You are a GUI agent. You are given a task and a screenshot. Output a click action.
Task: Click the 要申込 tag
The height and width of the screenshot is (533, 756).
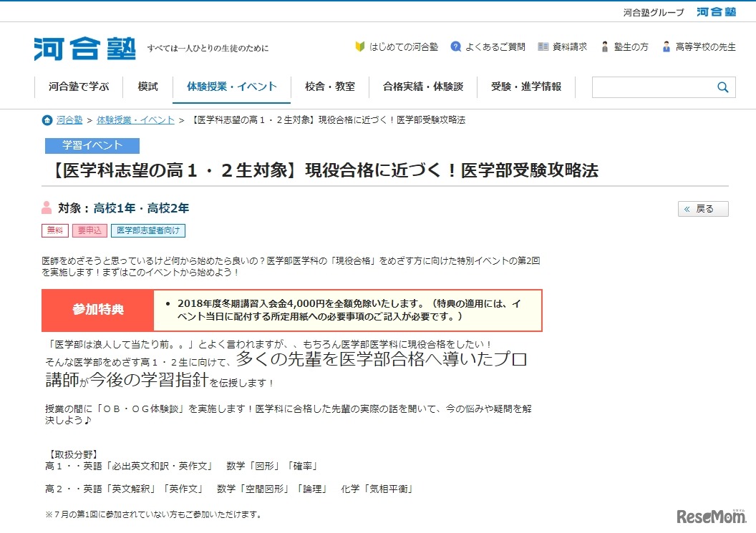pos(89,230)
